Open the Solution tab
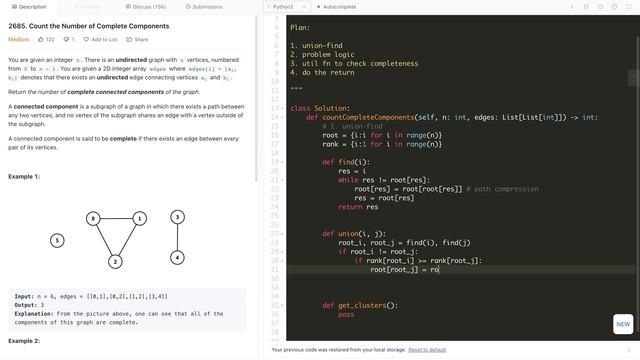This screenshot has width=640, height=360. (x=88, y=7)
